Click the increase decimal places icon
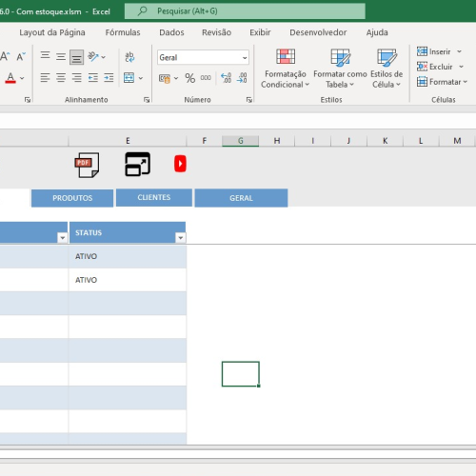 tap(226, 78)
